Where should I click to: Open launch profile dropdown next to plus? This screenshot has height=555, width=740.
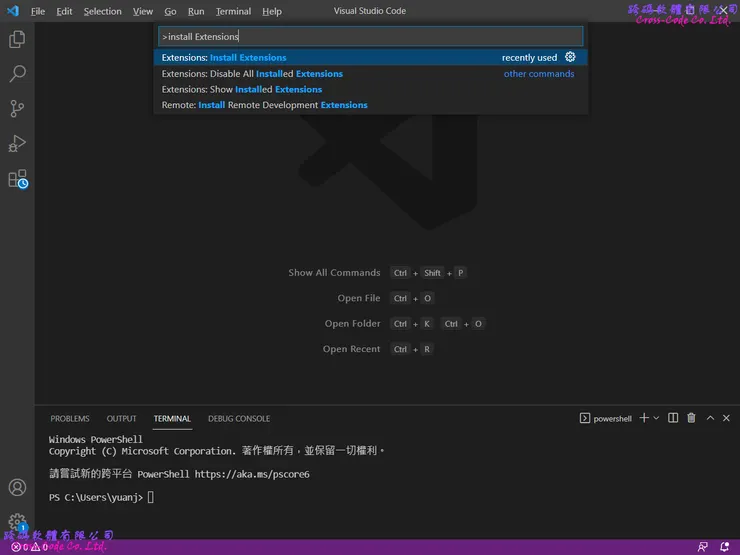pyautogui.click(x=656, y=418)
